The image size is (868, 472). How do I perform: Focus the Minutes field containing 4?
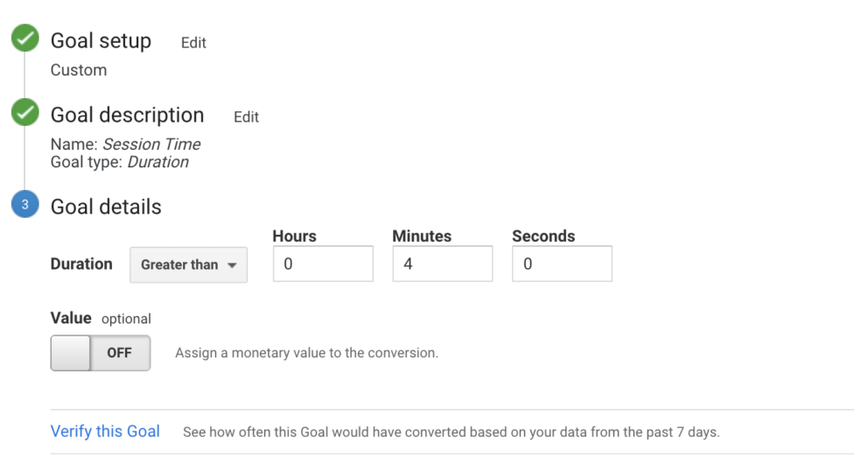click(x=442, y=264)
